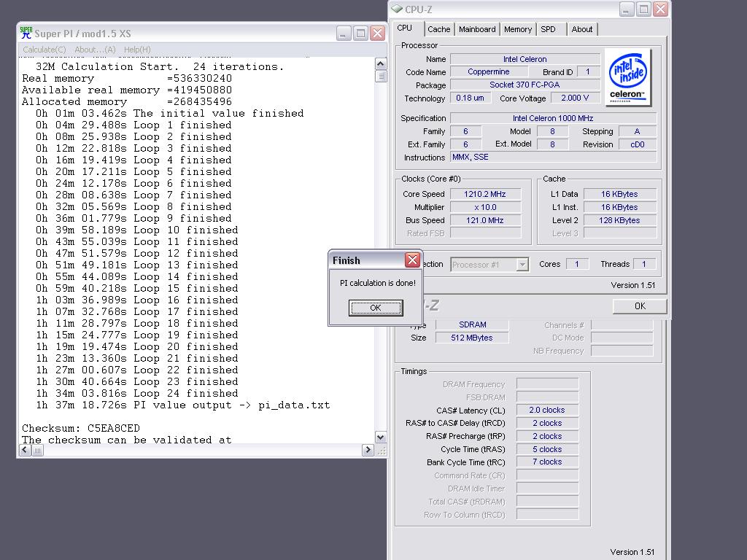
Task: Click the OK button in CPU-Z window
Action: tap(640, 306)
